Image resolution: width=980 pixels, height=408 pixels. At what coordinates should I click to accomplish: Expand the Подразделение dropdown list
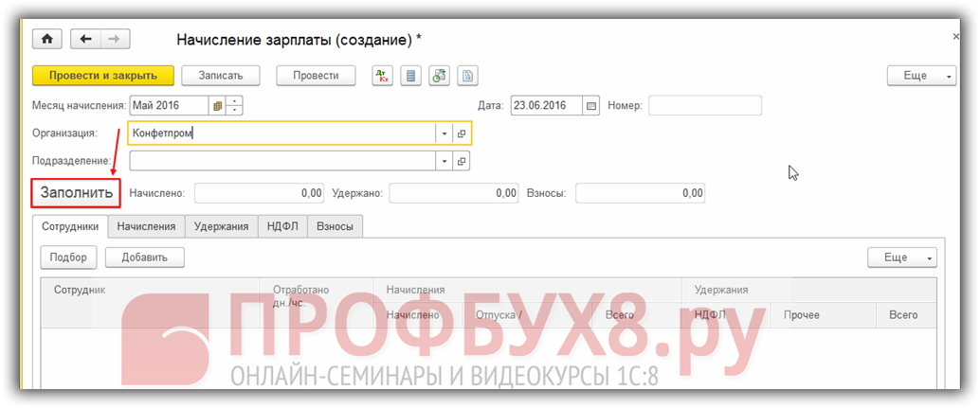point(444,161)
